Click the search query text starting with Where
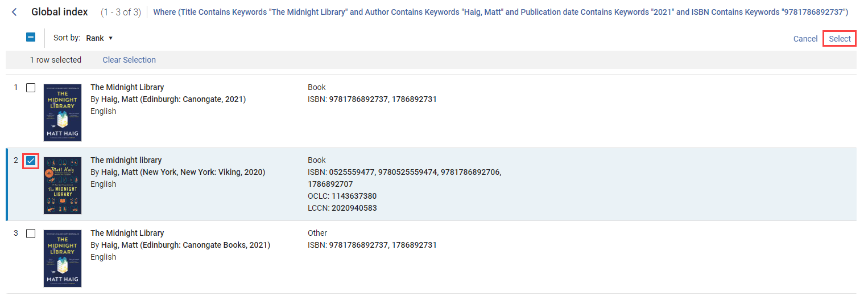The image size is (868, 299). coord(501,12)
